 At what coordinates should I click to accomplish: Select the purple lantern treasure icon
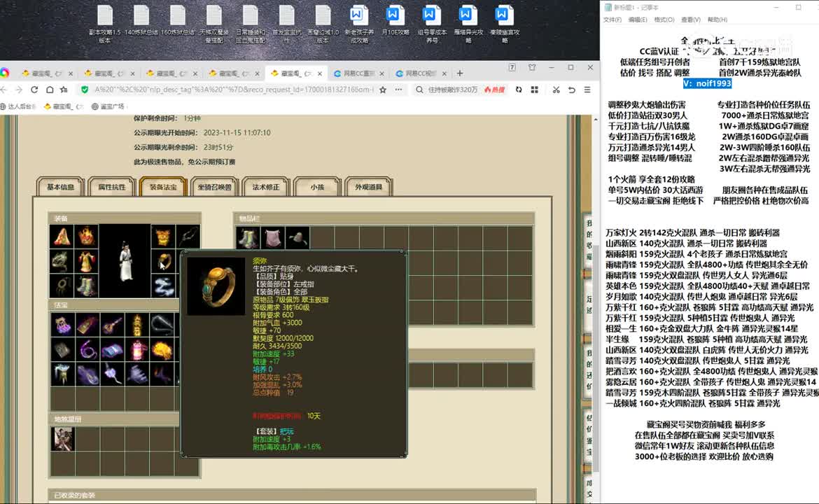click(x=63, y=325)
